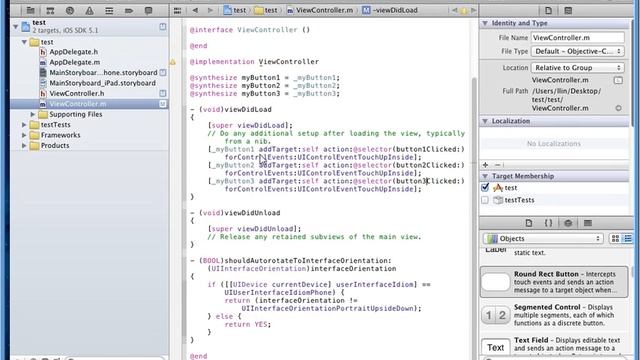This screenshot has width=640, height=360.
Task: Collapse the test group folder
Action: click(24, 42)
